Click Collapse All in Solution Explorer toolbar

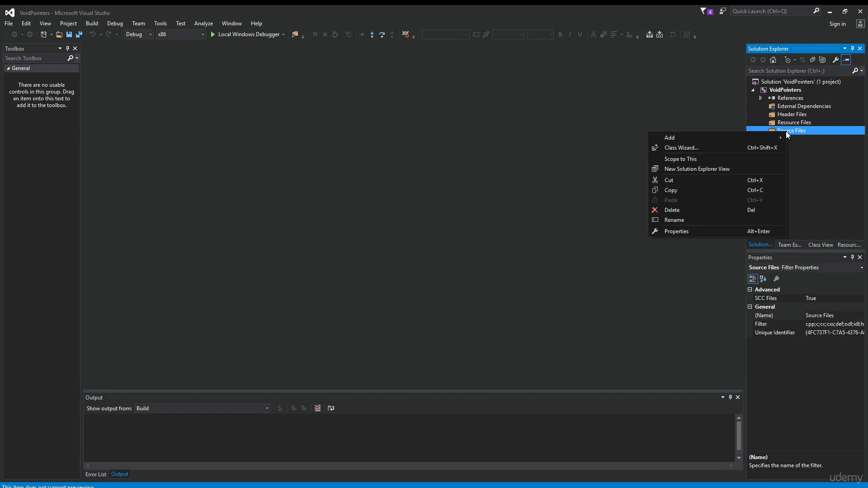click(812, 60)
